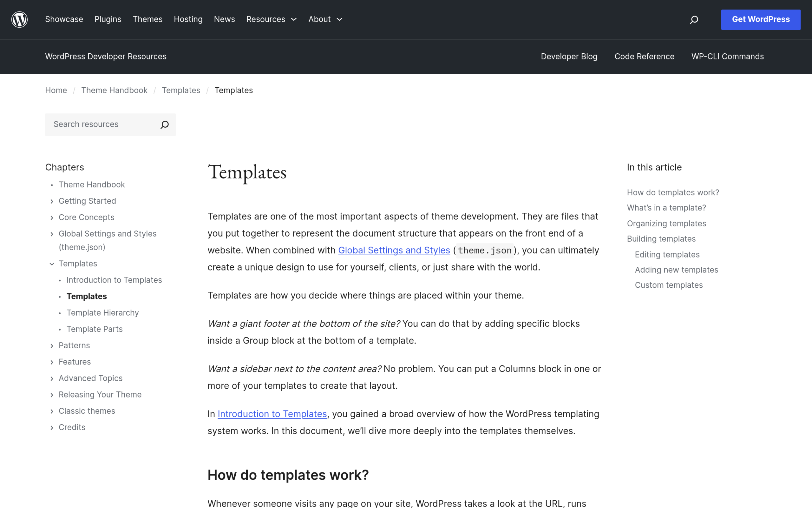Open the Templates breadcrumb parent link
The image size is (812, 508).
point(181,90)
